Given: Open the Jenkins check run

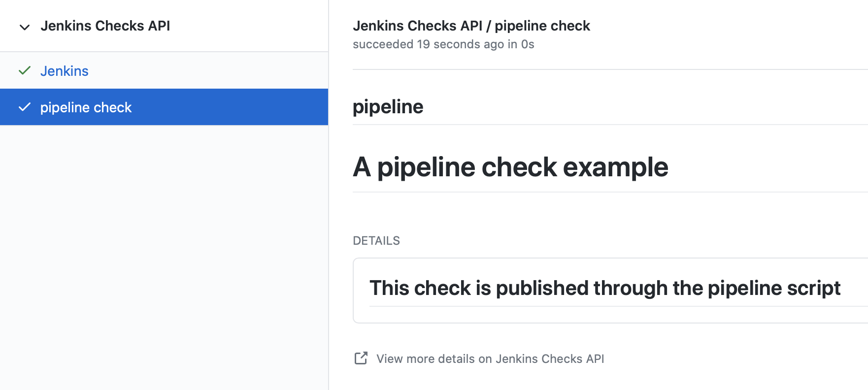Looking at the screenshot, I should point(65,71).
